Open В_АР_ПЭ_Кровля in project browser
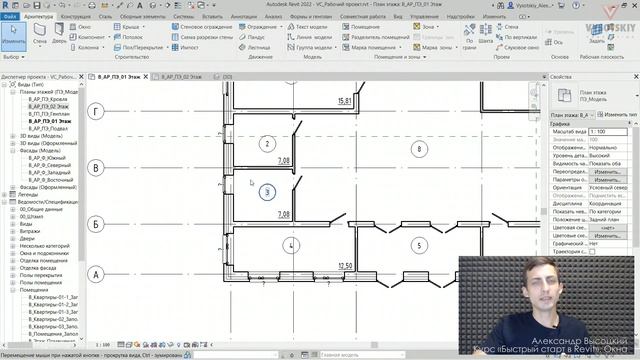 point(48,99)
